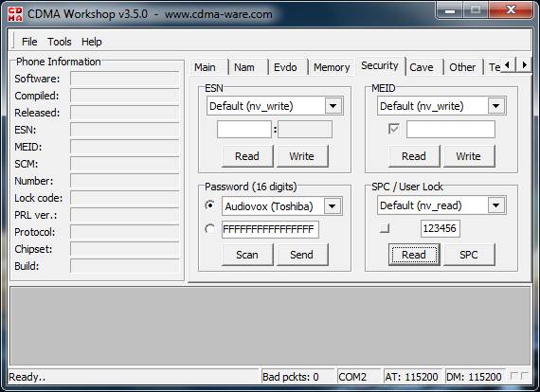Screen dimensions: 540x392
Task: Click the CDMA Workshop app icon in title bar
Action: [15, 14]
